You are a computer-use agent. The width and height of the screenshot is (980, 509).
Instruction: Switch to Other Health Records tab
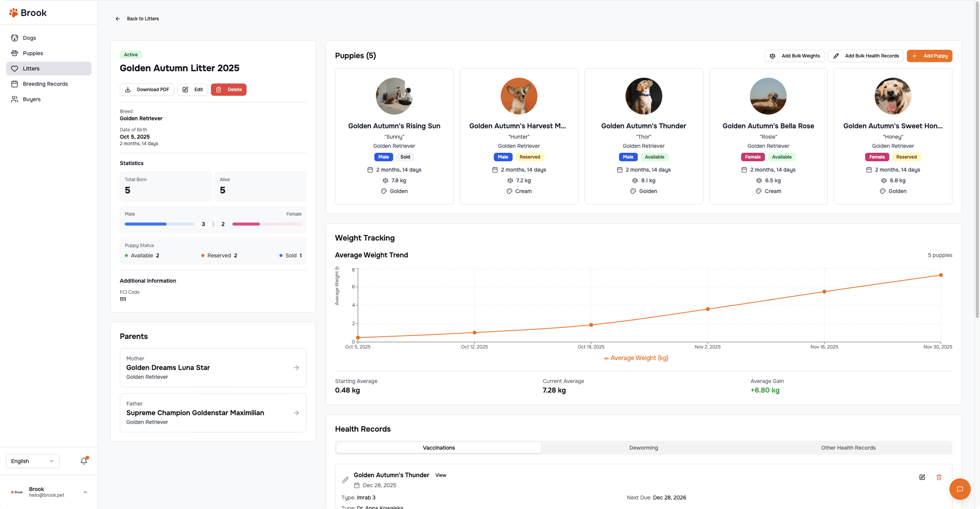848,448
